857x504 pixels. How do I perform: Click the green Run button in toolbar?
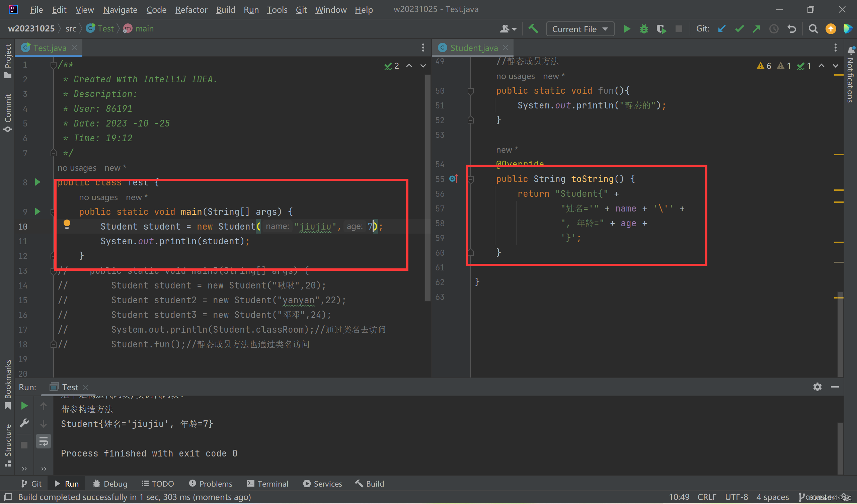(x=626, y=29)
